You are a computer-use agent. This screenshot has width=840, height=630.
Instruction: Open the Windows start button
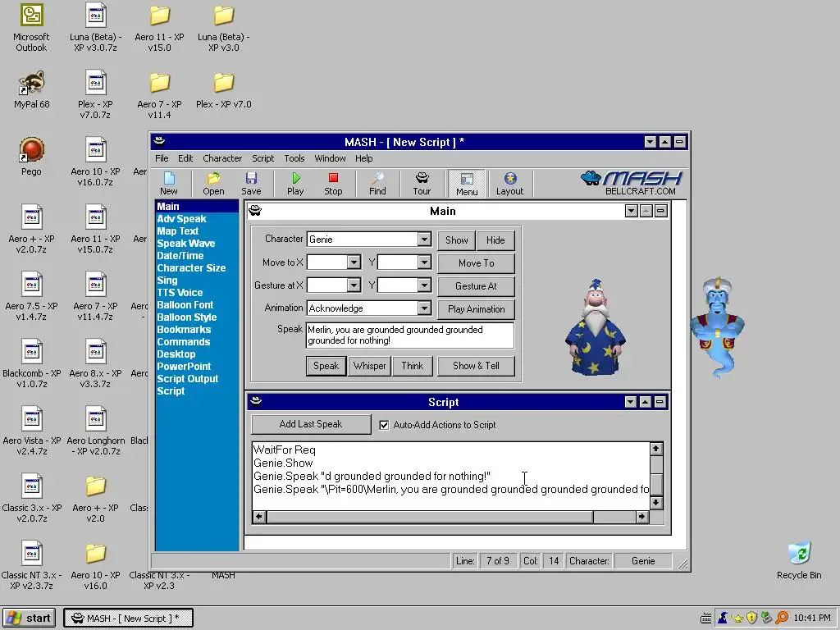point(29,619)
